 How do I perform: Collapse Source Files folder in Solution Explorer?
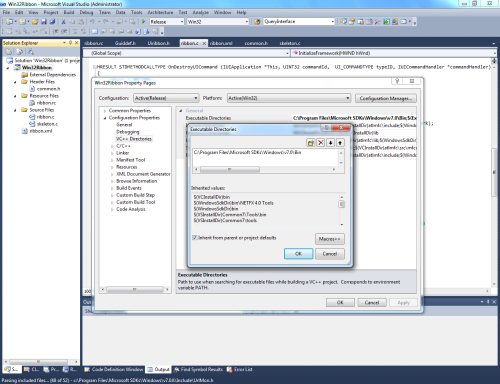click(15, 110)
